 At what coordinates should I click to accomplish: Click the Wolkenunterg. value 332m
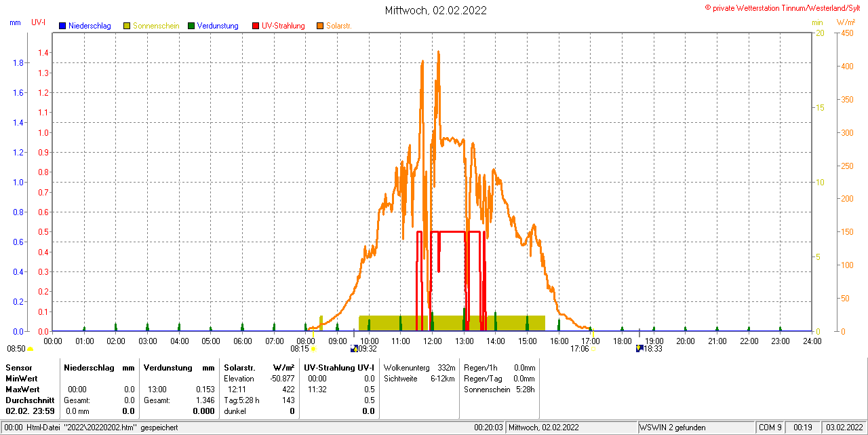pos(446,367)
